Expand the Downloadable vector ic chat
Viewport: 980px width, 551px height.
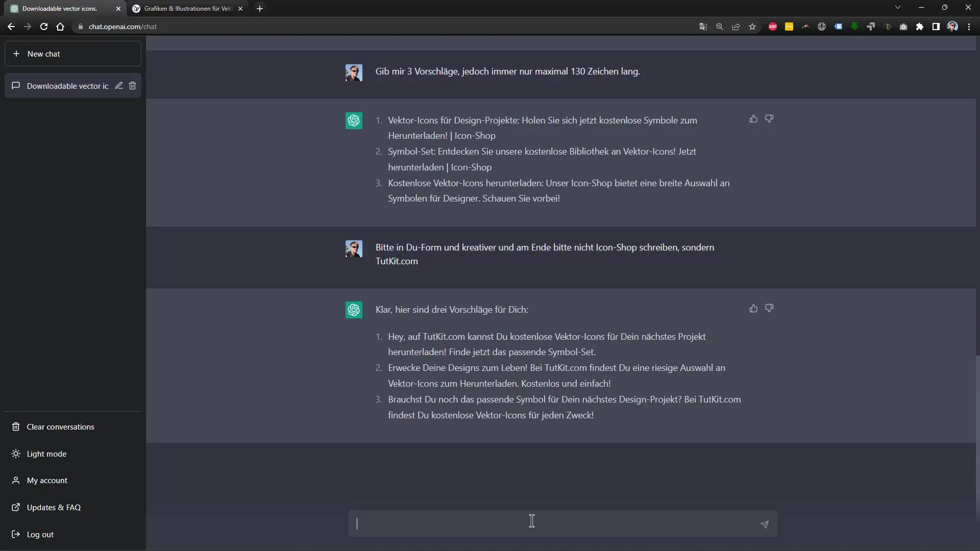(67, 85)
